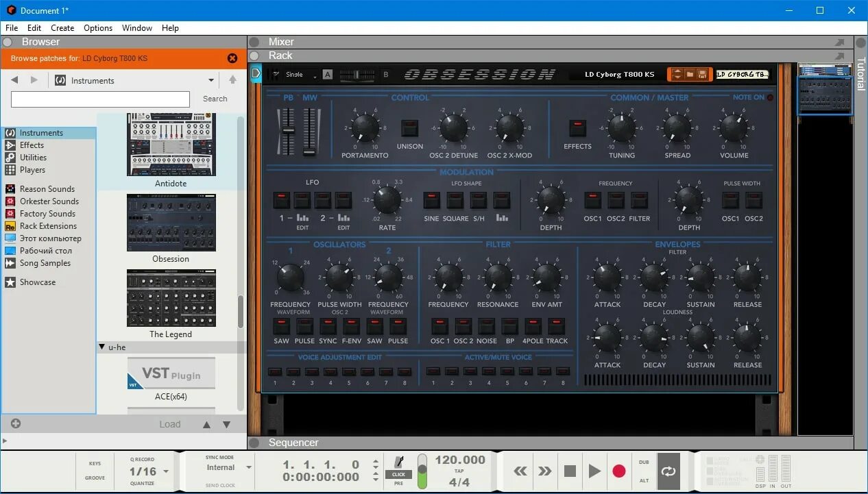Screen dimensions: 868x494
Task: Toggle the filter NOISE button
Action: pyautogui.click(x=486, y=326)
